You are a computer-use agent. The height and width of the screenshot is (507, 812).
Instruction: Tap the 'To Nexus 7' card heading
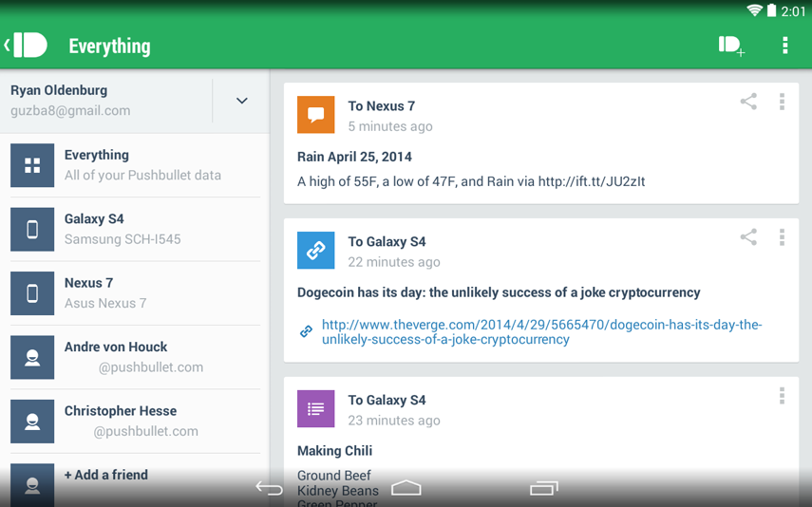click(x=382, y=106)
